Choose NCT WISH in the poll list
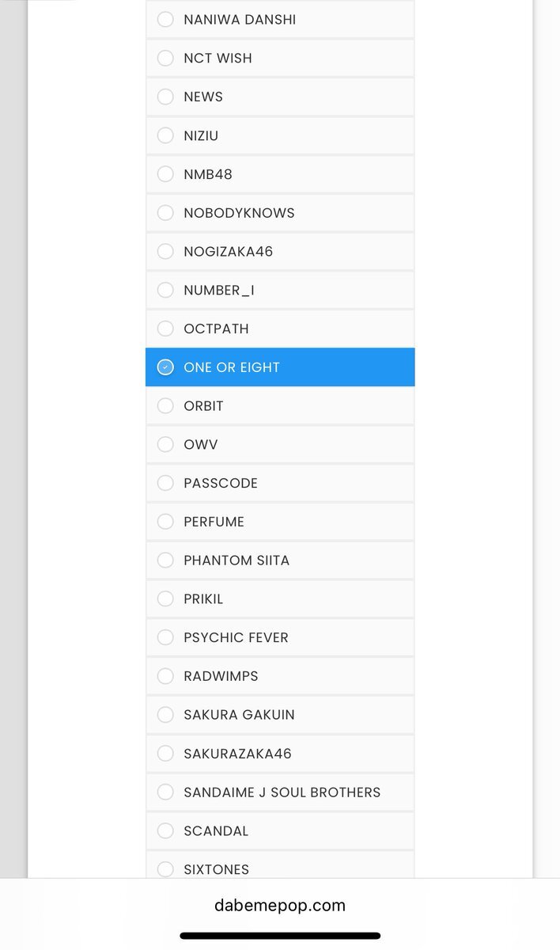Viewport: 560px width, 950px height. point(280,58)
